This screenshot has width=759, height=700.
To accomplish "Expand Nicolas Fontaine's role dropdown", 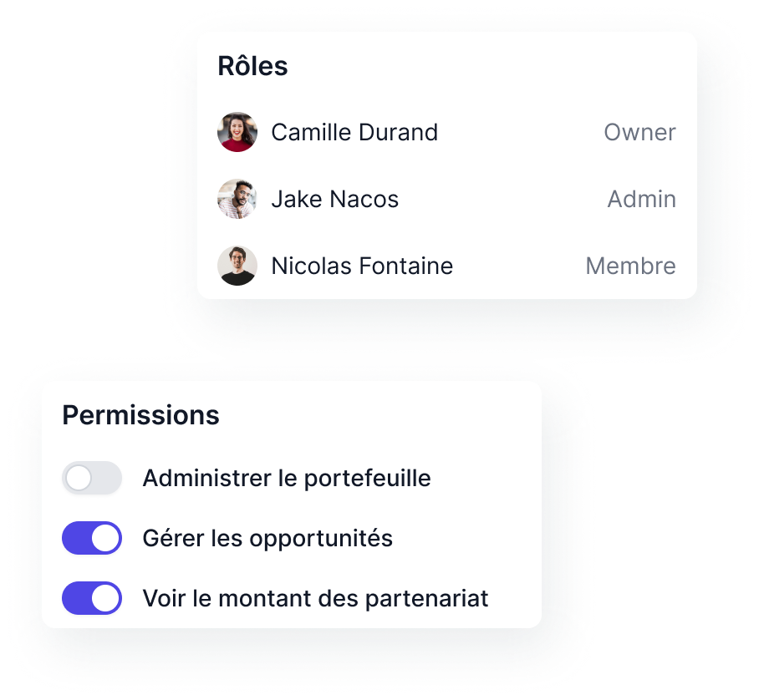I will point(630,266).
